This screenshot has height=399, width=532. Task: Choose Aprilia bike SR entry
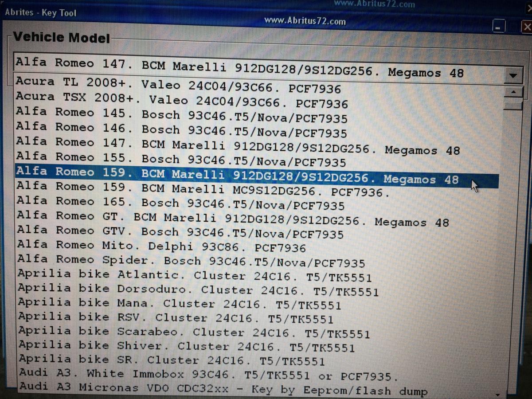click(172, 360)
